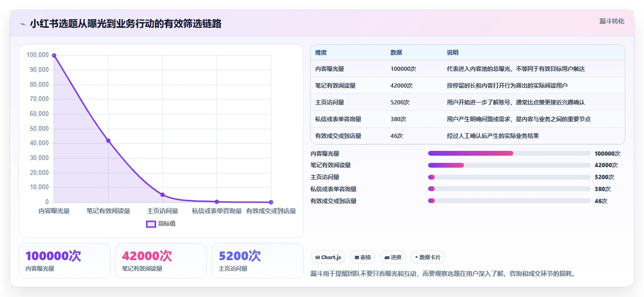Click the 数据卡片 chip

(428, 257)
